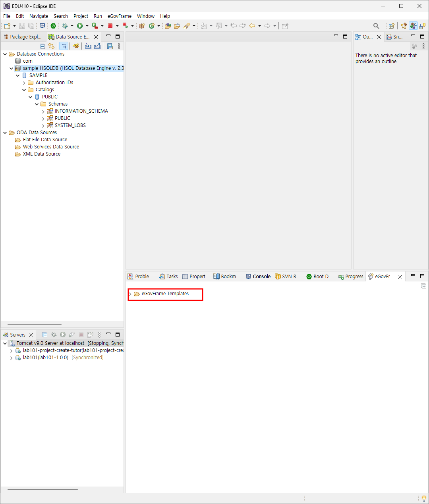The image size is (429, 504).
Task: Select Web Services Data Source
Action: tap(47, 147)
